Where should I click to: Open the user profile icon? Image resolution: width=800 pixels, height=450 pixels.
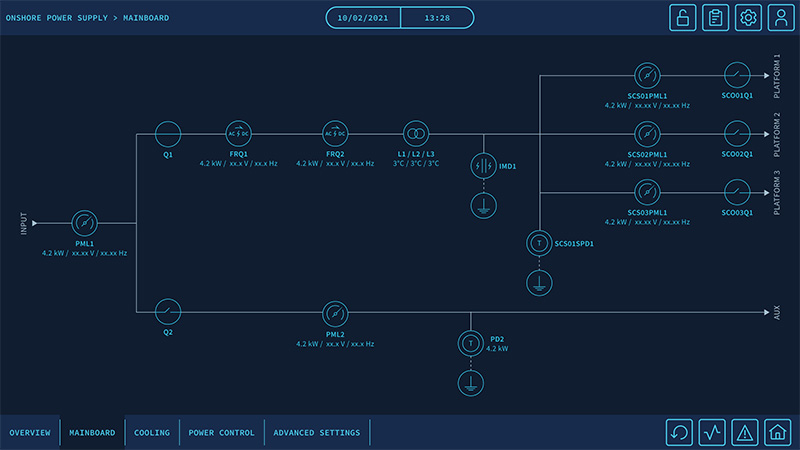click(781, 18)
